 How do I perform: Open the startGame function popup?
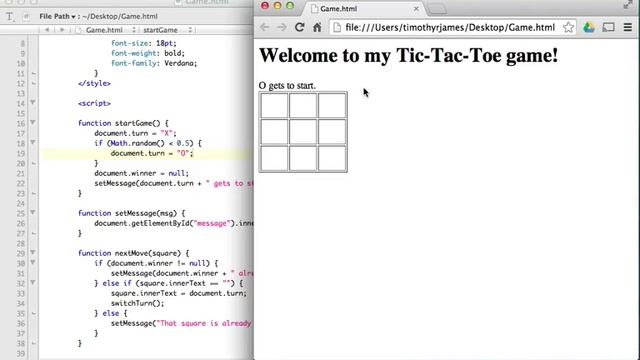167,30
